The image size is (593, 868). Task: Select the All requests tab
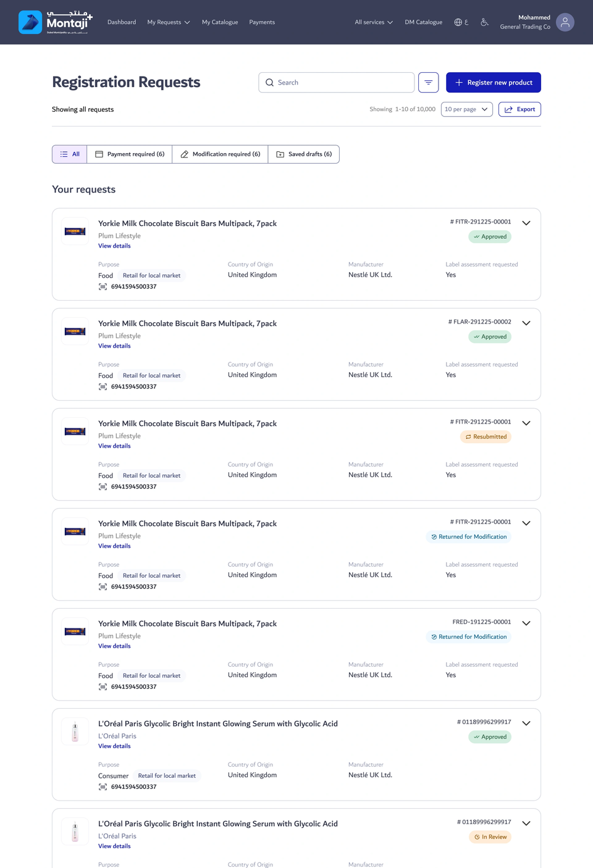[x=70, y=154]
